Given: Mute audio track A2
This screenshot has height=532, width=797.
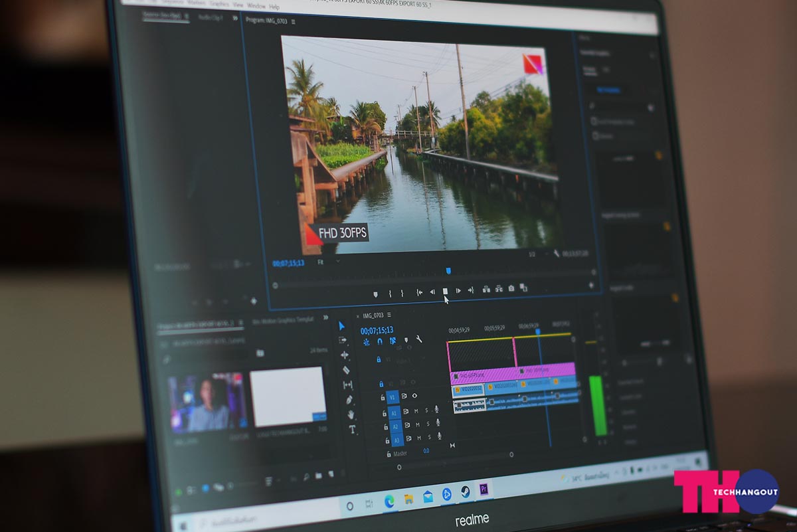Looking at the screenshot, I should click(x=418, y=424).
